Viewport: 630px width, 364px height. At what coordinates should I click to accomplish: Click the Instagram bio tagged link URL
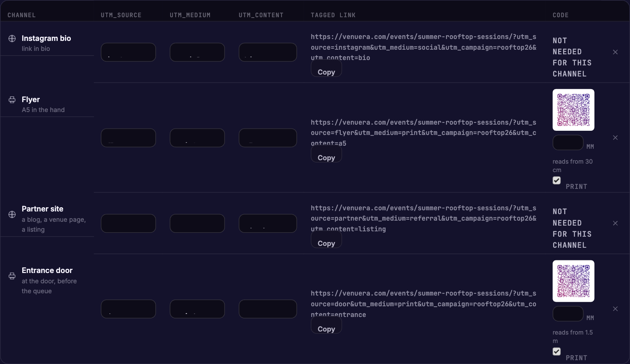tap(423, 47)
